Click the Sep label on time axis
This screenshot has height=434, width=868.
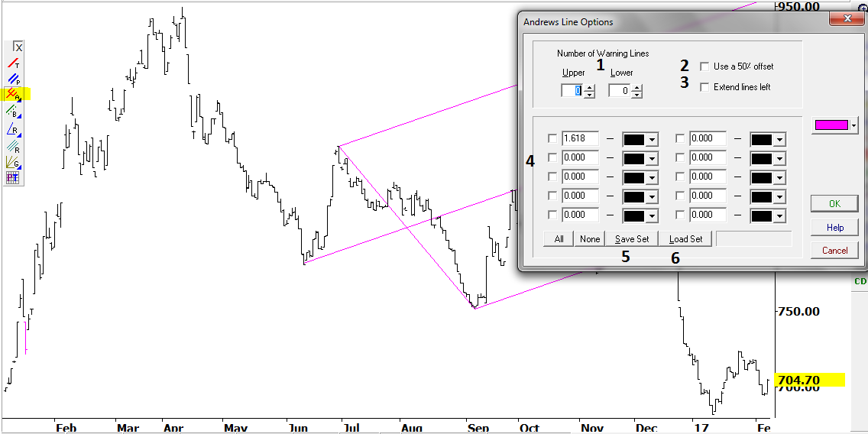coord(478,428)
